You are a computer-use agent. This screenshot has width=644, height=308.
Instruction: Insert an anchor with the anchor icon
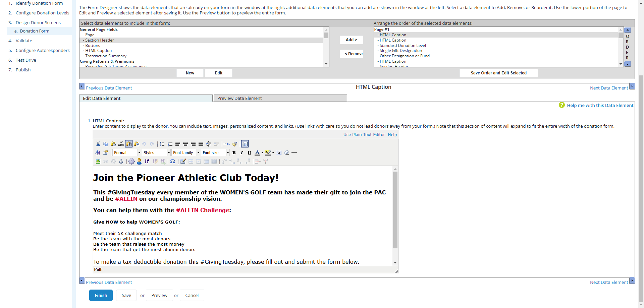coord(121,161)
